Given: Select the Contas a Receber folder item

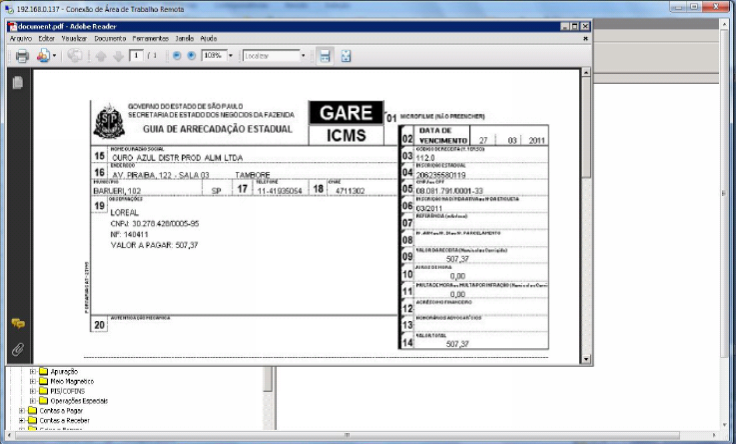Looking at the screenshot, I should [64, 420].
